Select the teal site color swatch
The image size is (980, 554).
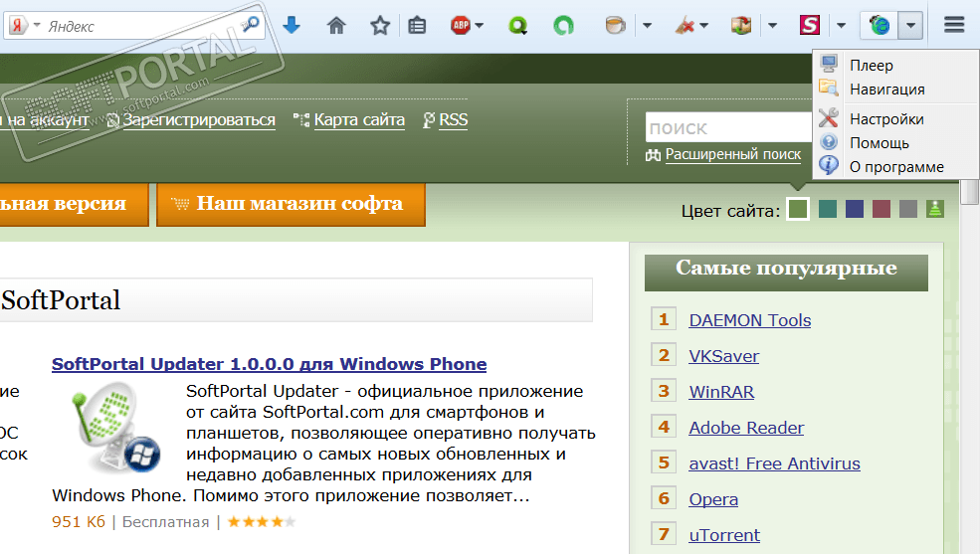pos(828,209)
